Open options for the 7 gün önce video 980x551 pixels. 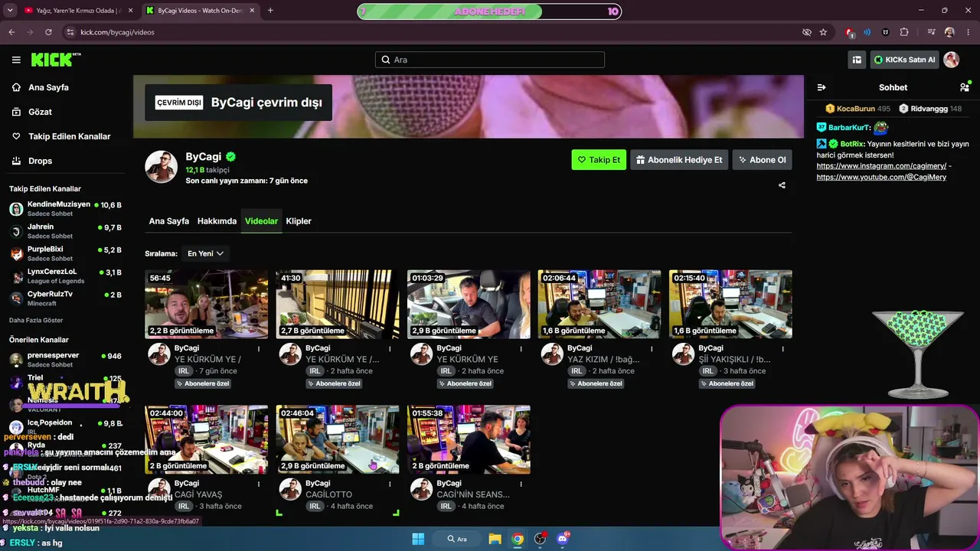259,348
